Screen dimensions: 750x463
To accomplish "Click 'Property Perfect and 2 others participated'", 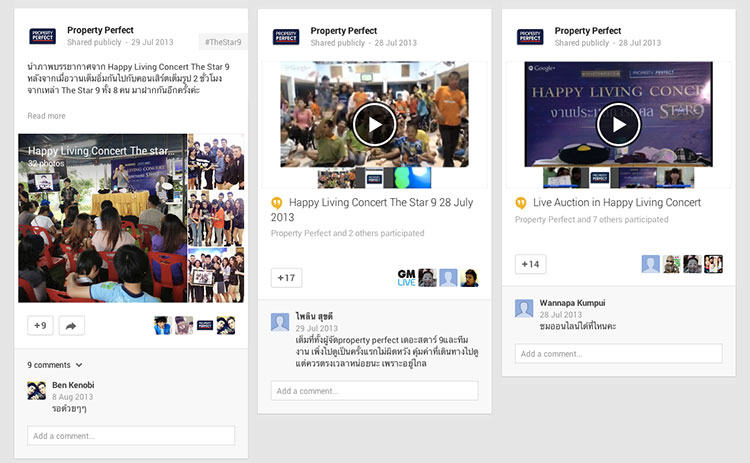I will (347, 233).
